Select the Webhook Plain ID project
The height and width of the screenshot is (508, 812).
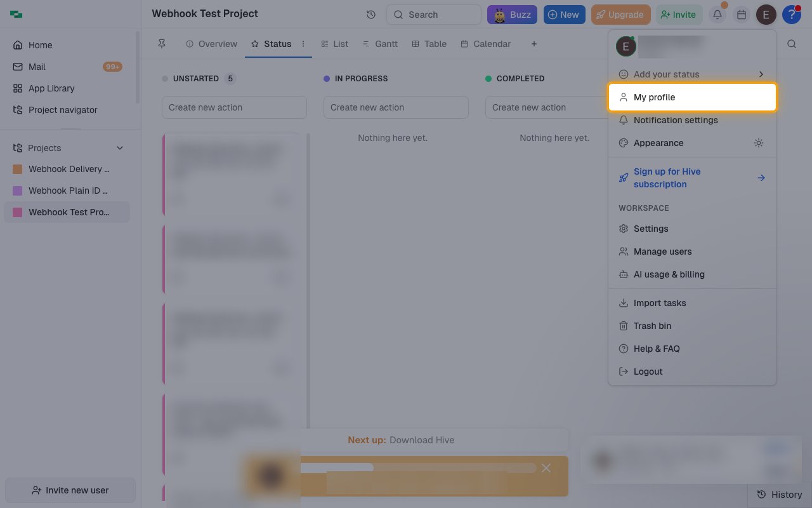67,190
